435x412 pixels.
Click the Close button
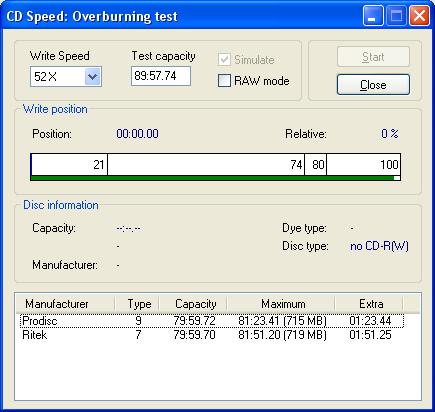(x=373, y=85)
